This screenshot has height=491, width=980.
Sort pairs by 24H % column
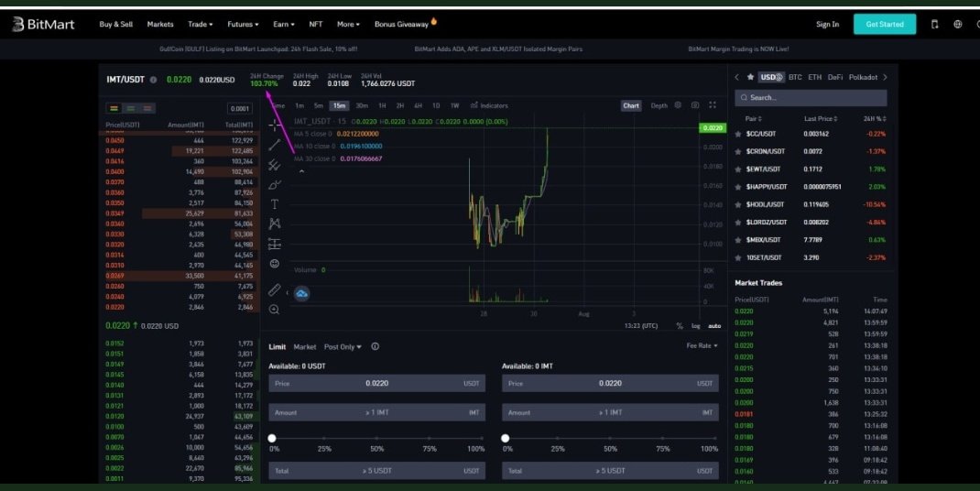tap(875, 118)
